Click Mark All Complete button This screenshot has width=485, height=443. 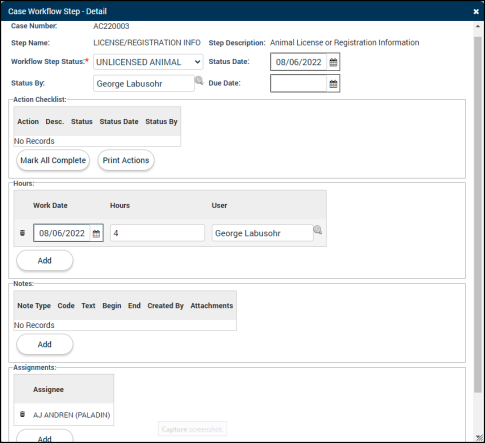[x=53, y=160]
